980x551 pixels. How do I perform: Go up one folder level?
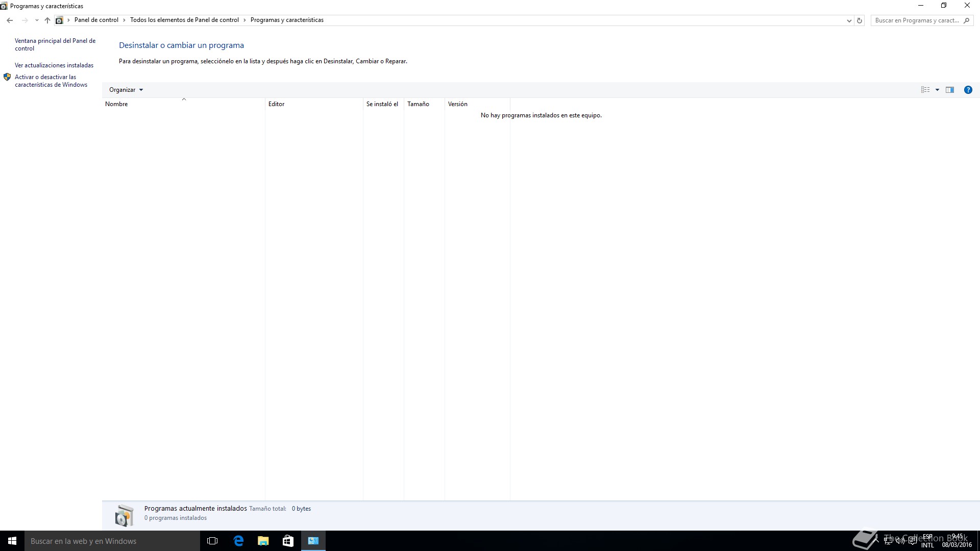(47, 20)
